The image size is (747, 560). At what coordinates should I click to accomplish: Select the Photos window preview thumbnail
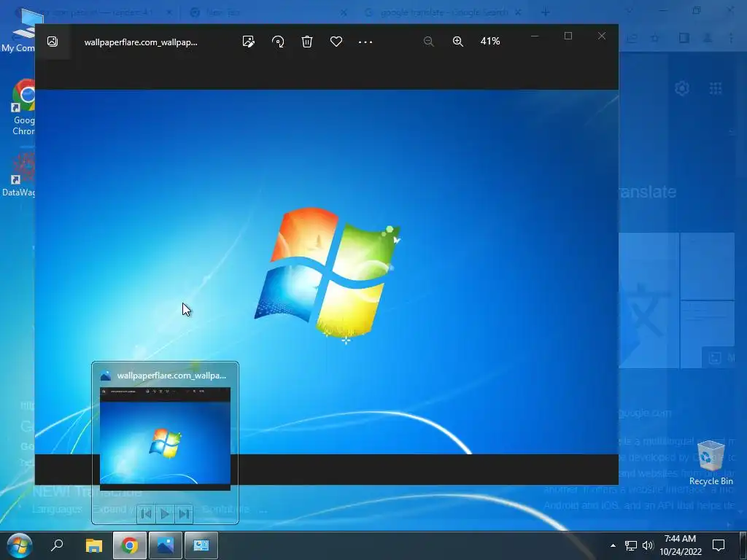click(165, 438)
